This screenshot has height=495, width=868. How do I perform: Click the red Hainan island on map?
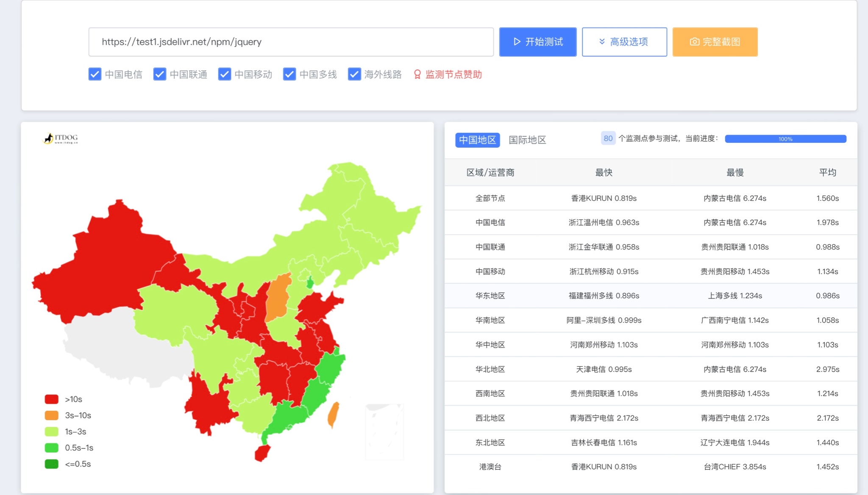pyautogui.click(x=262, y=453)
